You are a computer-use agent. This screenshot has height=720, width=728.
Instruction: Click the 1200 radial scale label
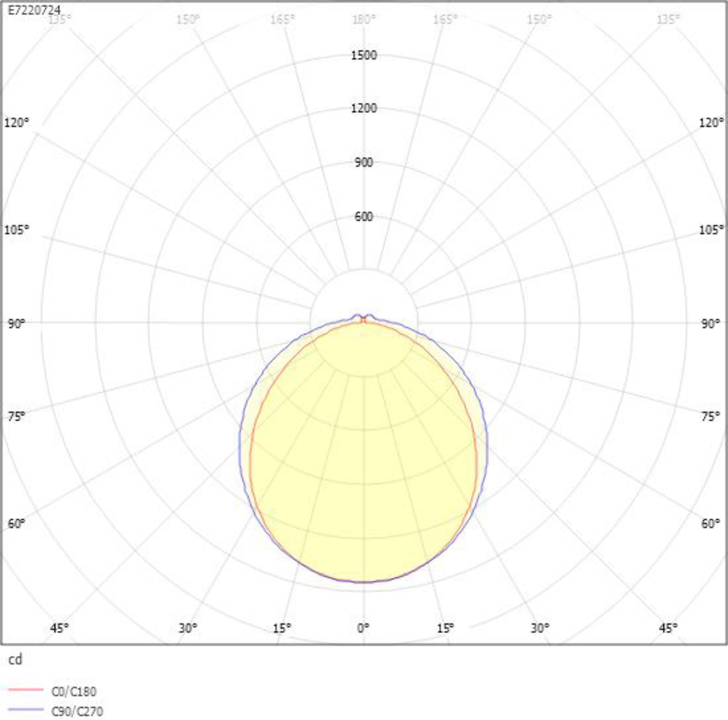coord(364,108)
